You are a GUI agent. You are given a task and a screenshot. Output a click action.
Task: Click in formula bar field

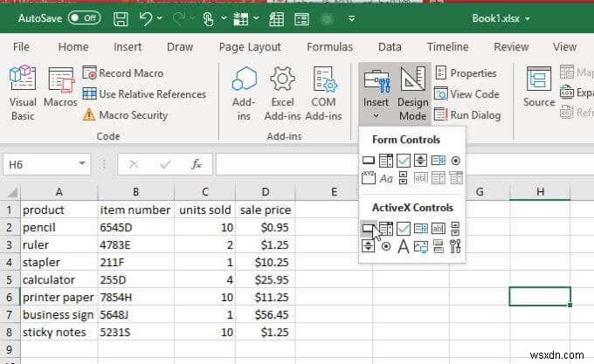click(x=404, y=164)
